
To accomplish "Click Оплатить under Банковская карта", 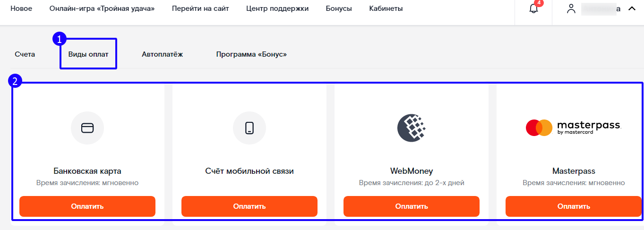I will click(x=87, y=206).
